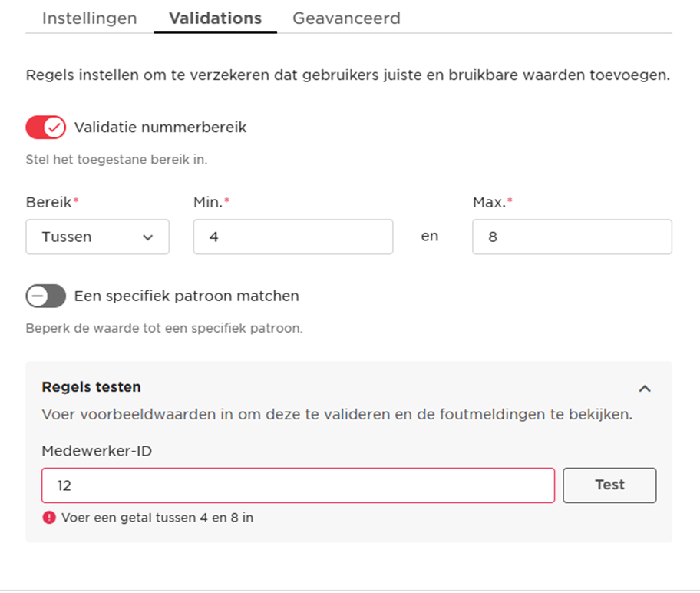
Task: Open the Instellingen tab
Action: 89,18
